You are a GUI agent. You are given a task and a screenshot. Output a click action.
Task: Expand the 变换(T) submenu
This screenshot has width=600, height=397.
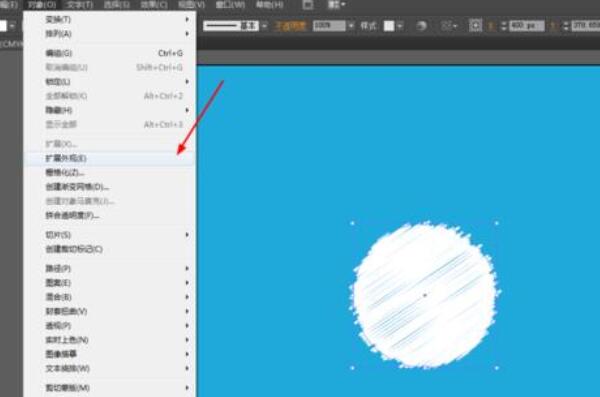(110, 19)
